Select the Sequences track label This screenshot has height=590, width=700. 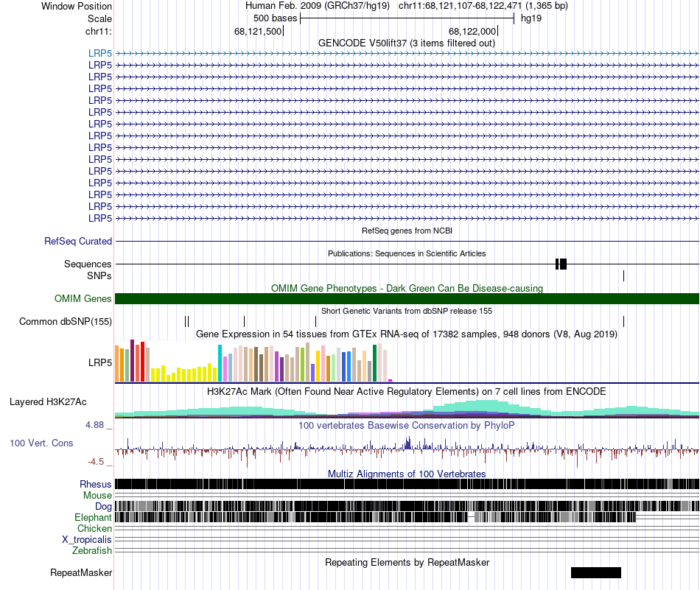click(x=88, y=264)
